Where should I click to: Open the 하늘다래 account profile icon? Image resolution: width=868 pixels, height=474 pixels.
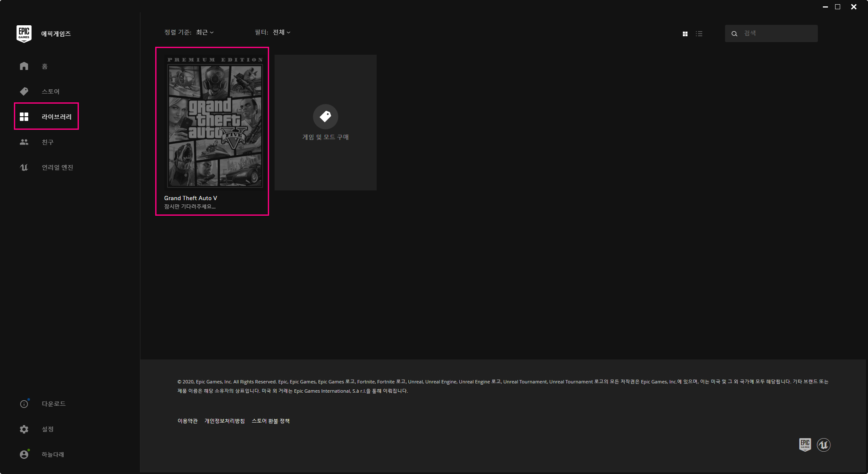pyautogui.click(x=24, y=455)
